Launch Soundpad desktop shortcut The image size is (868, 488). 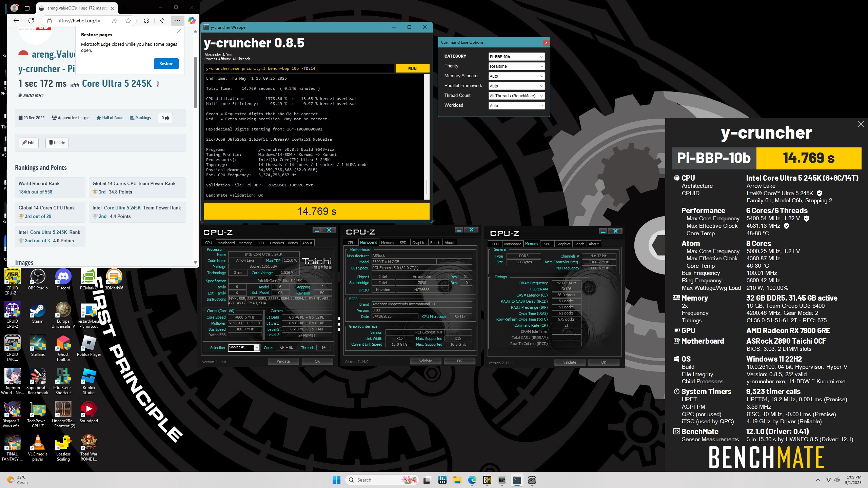click(x=88, y=412)
